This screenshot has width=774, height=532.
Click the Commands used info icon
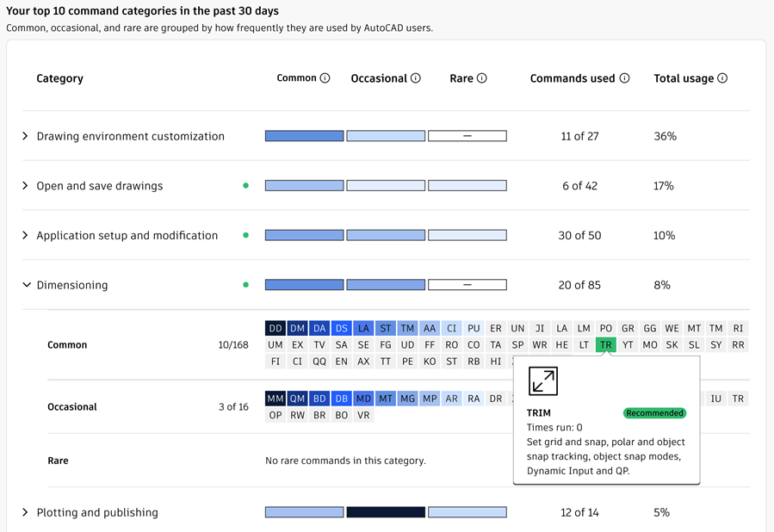click(x=624, y=78)
